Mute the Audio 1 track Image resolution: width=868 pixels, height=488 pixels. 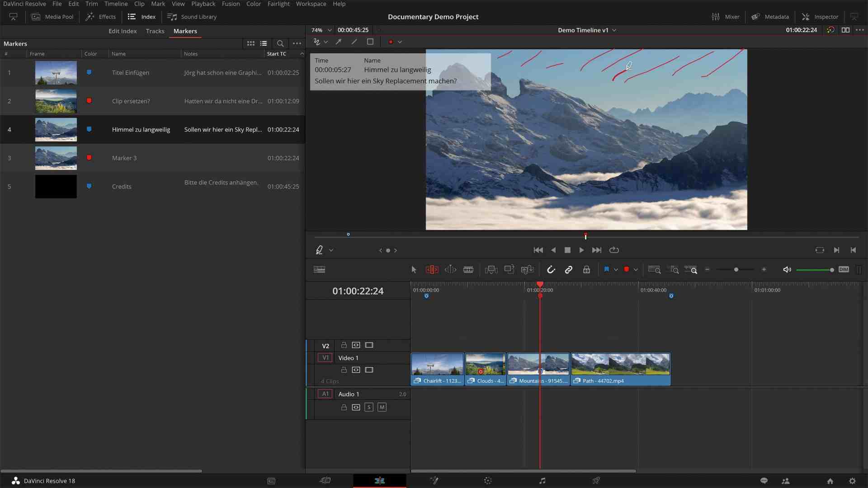pos(382,407)
